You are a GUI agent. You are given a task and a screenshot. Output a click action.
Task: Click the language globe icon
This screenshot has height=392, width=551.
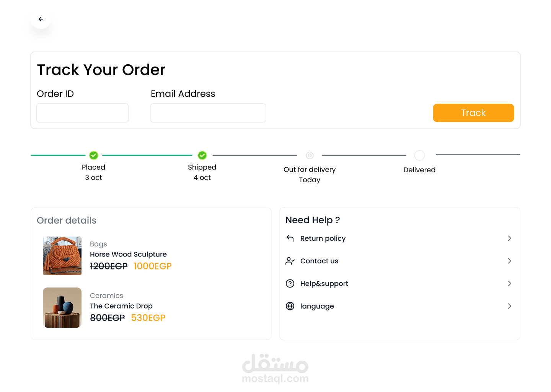[x=290, y=306]
